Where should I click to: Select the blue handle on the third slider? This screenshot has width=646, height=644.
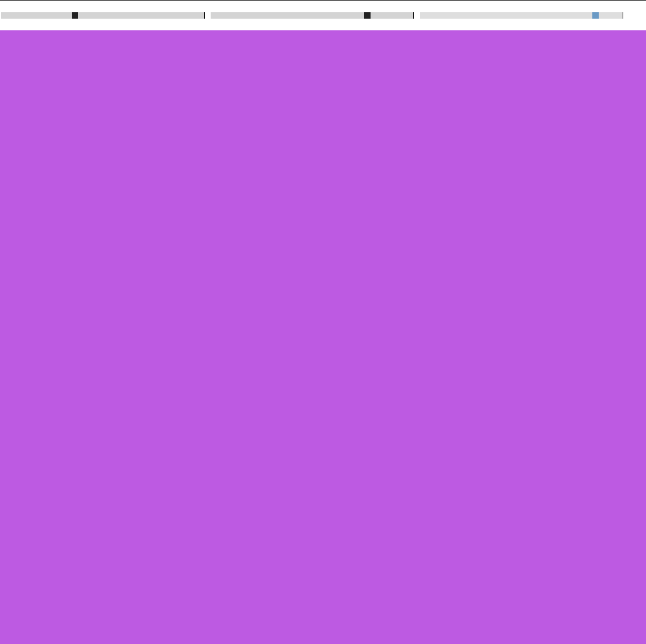point(595,16)
